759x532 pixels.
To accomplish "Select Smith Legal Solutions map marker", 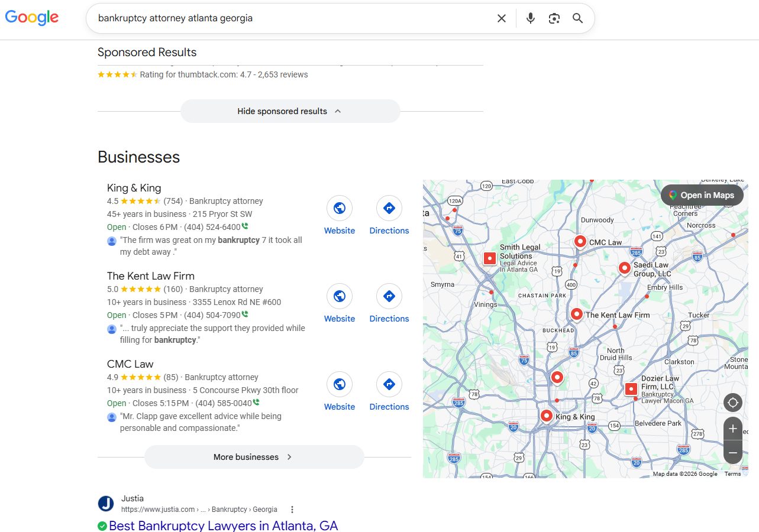I will click(x=490, y=258).
